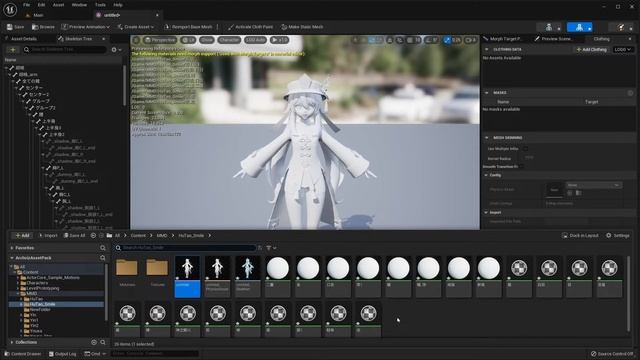Click Browse in the toolbar
The width and height of the screenshot is (640, 360).
tap(43, 27)
